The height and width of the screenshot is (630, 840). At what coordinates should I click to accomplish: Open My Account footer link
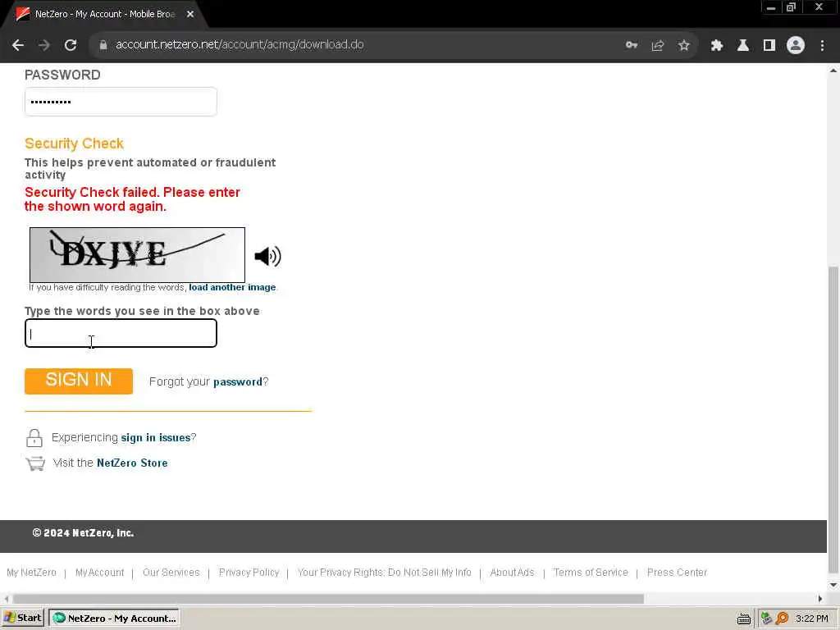(x=99, y=572)
